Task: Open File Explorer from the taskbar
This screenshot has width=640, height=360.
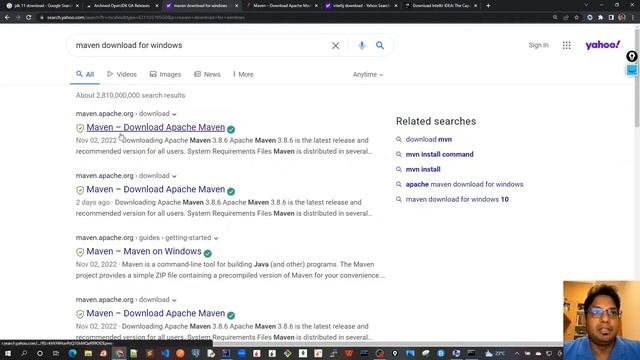Action: click(88, 353)
